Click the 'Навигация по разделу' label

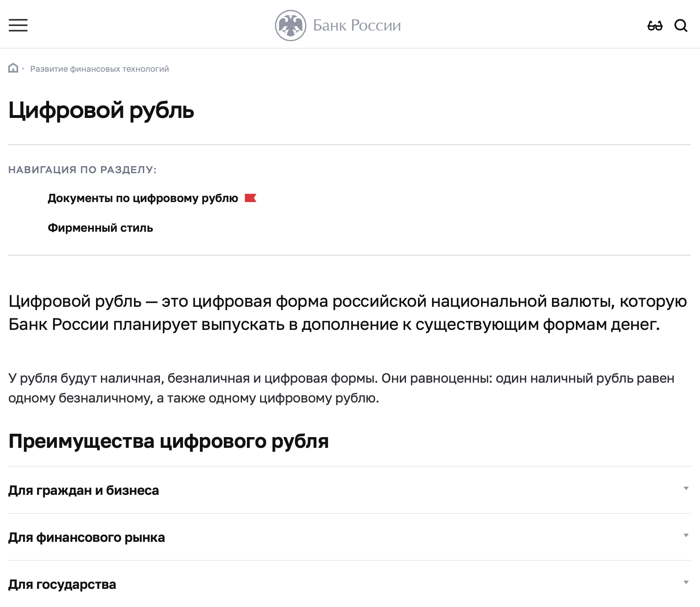[x=82, y=170]
